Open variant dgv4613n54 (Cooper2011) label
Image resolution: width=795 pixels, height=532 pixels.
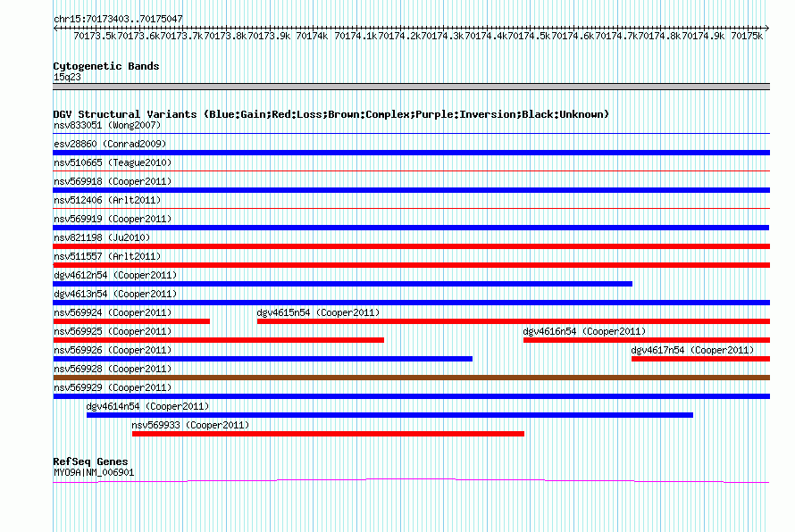point(115,294)
